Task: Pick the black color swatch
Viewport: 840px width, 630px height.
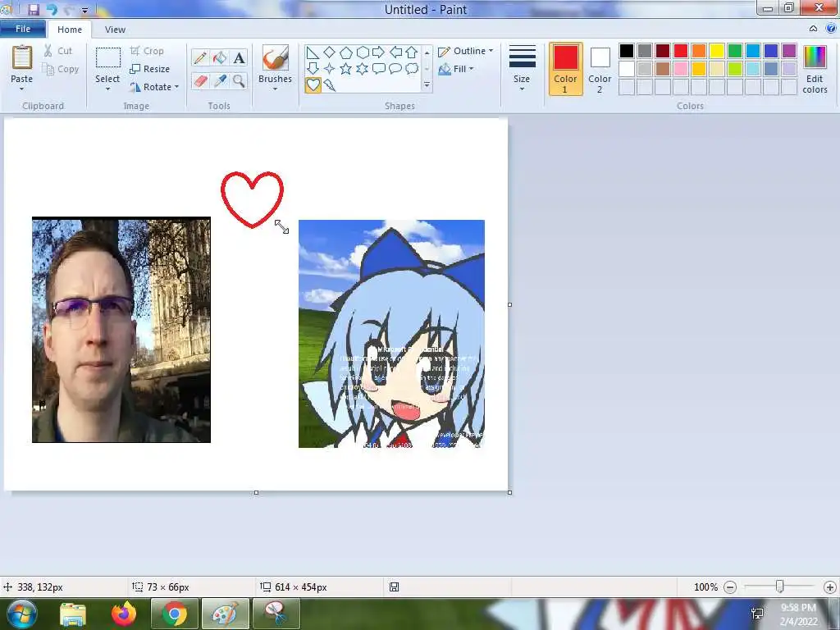Action: (627, 51)
